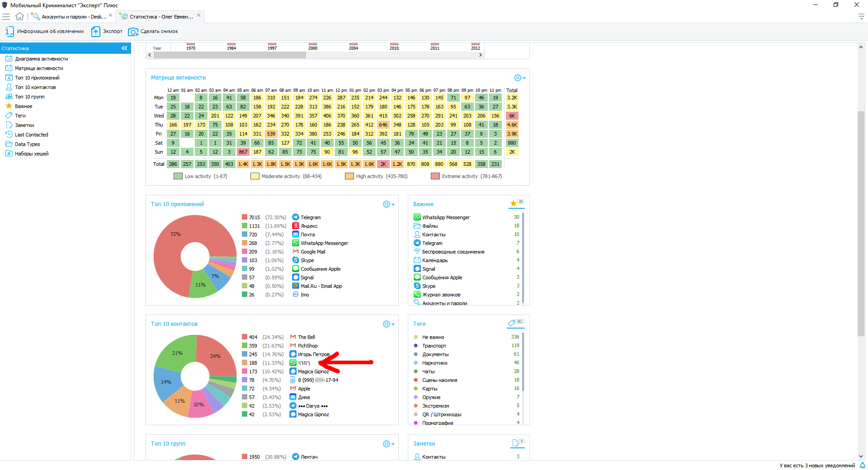Open the extraction information tool
868x470 pixels.
pos(45,32)
